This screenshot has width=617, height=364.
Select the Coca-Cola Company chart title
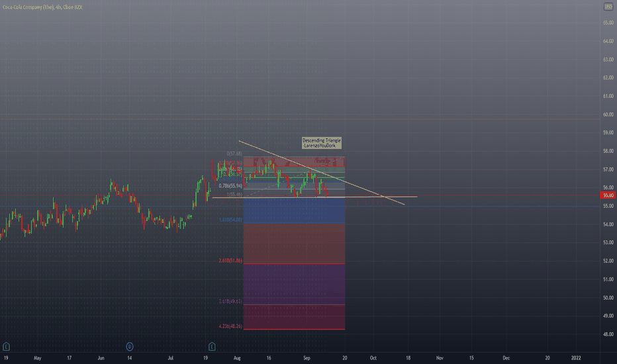click(42, 7)
